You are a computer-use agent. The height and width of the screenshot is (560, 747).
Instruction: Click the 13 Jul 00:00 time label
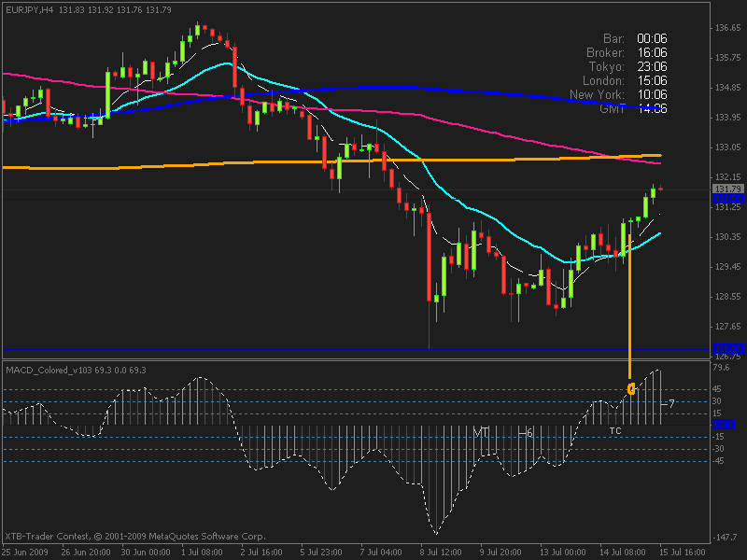point(563,553)
